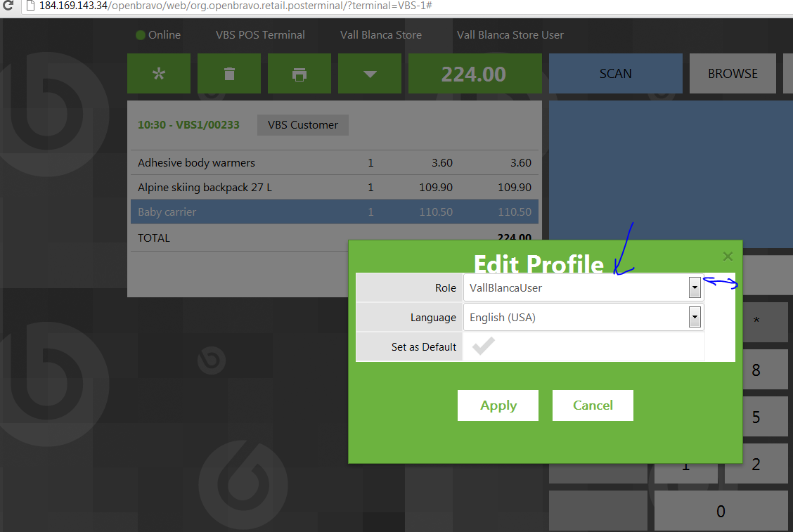Click the Cancel button
The width and height of the screenshot is (793, 532).
click(x=593, y=406)
